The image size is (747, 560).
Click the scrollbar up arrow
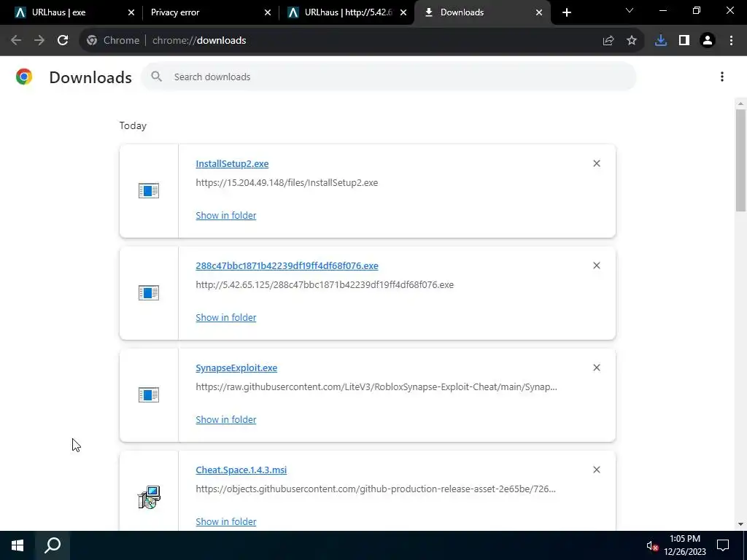coord(740,104)
